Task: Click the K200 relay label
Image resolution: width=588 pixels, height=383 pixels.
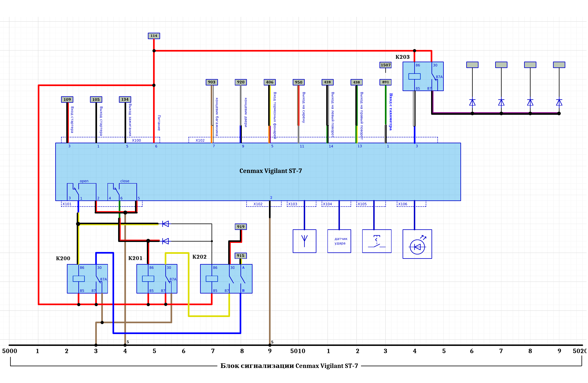Action: 63,259
